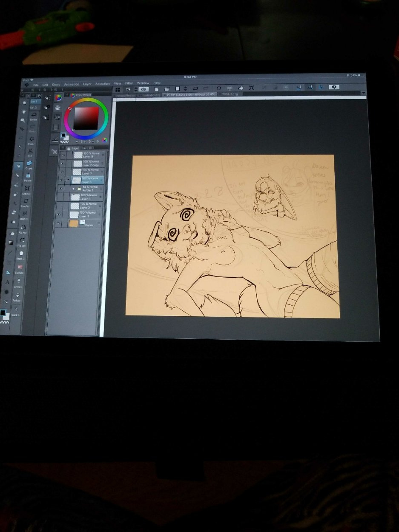Open the Selection menu
Viewport: 399px width, 532px height.
[x=103, y=84]
